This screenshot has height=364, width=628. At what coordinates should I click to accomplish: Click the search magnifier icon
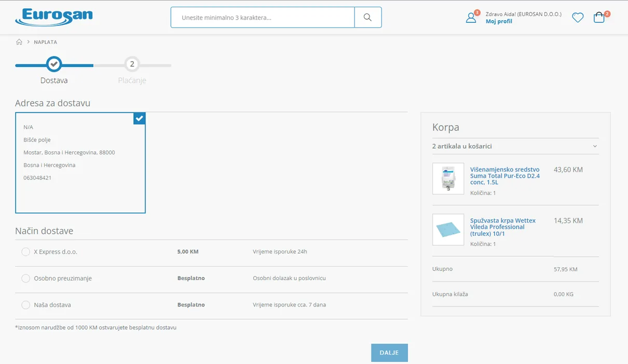click(x=367, y=17)
